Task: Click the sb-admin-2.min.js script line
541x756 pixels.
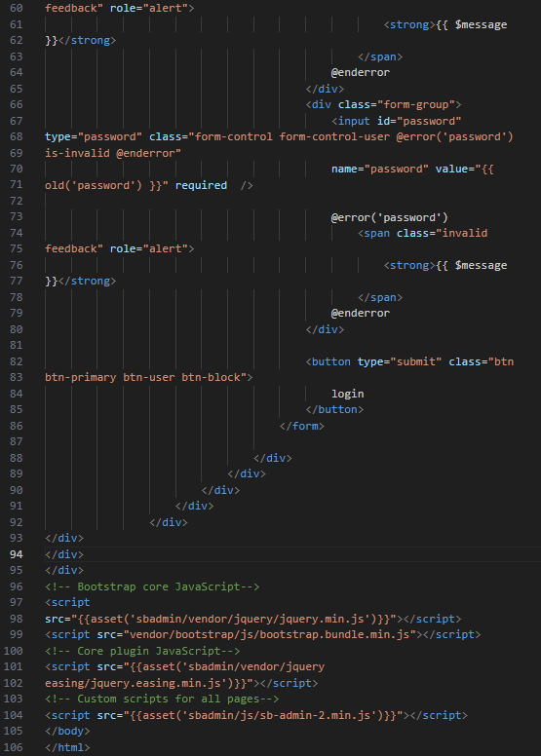Action: [x=256, y=715]
